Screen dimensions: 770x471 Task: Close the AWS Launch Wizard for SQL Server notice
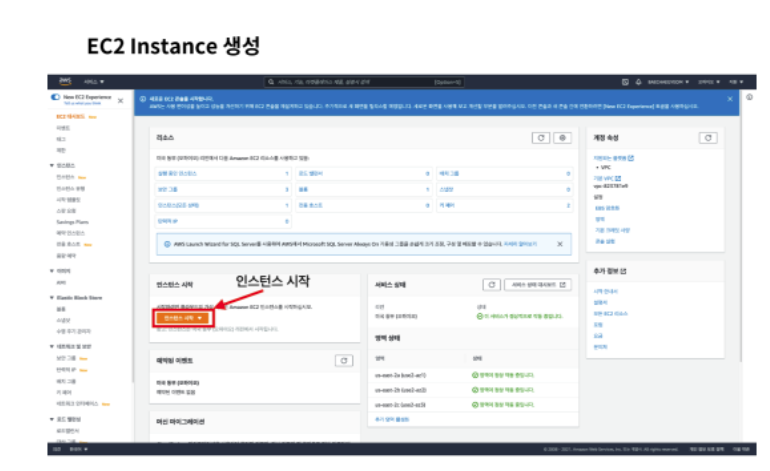(x=560, y=244)
